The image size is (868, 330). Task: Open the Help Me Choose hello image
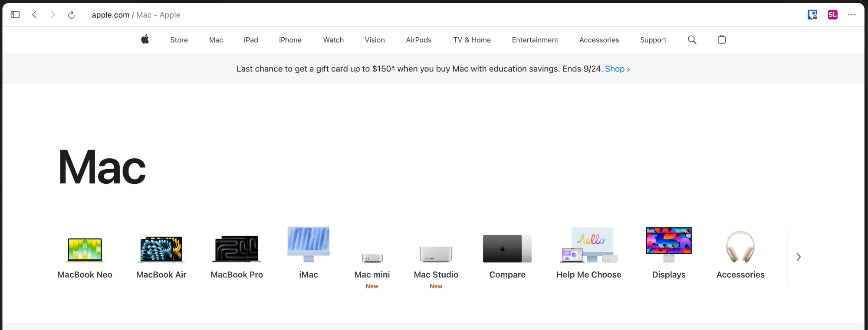[589, 245]
